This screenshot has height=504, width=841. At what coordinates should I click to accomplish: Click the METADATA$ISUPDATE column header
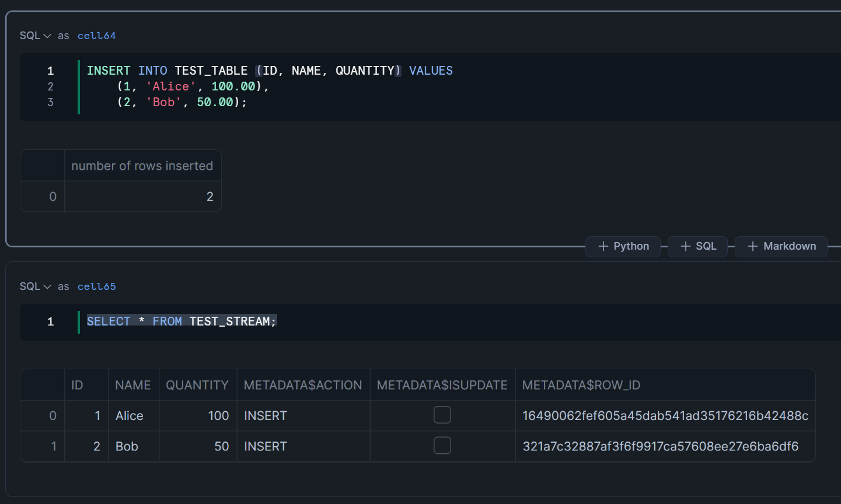(x=442, y=385)
